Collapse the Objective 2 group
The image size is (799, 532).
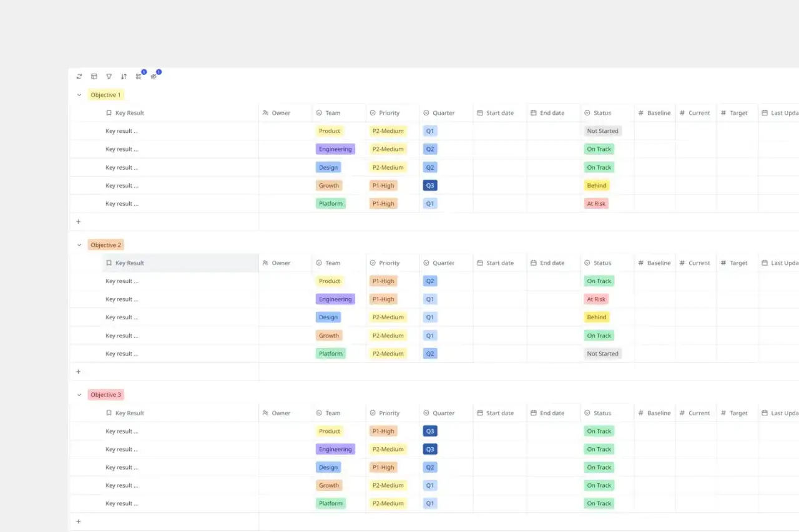(79, 245)
